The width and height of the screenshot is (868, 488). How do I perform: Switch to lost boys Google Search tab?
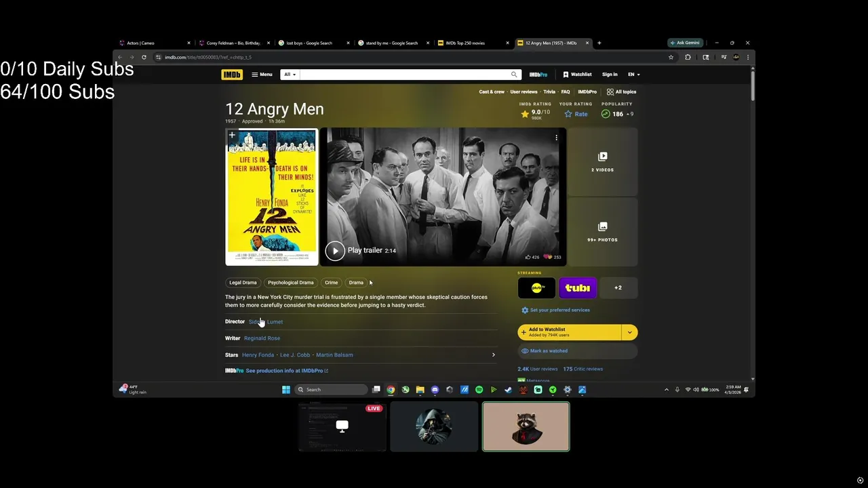coord(315,43)
